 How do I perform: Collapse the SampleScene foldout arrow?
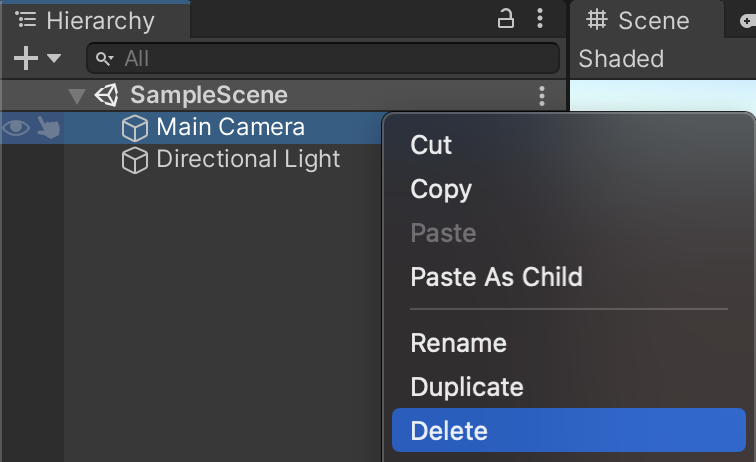click(x=77, y=96)
